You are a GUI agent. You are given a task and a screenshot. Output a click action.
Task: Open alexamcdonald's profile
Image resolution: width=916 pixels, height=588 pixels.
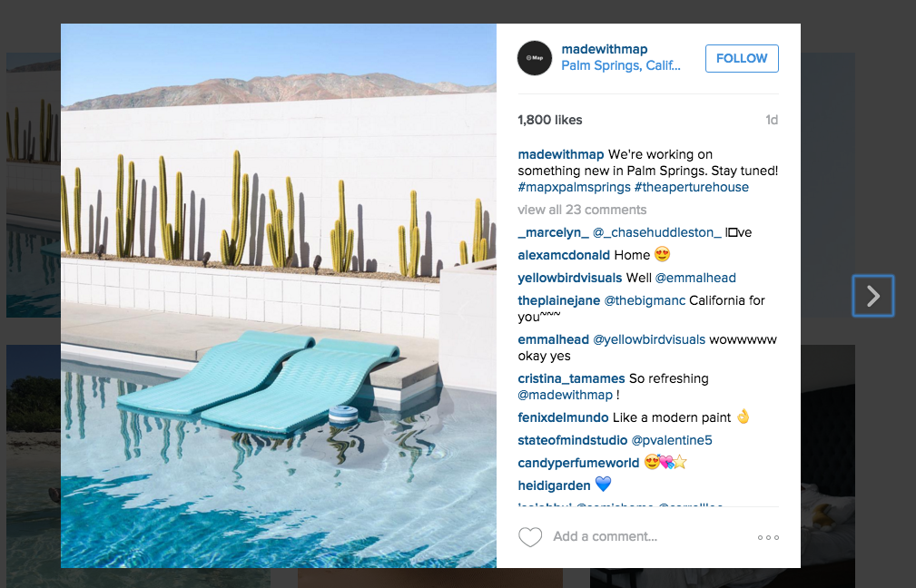pos(564,255)
